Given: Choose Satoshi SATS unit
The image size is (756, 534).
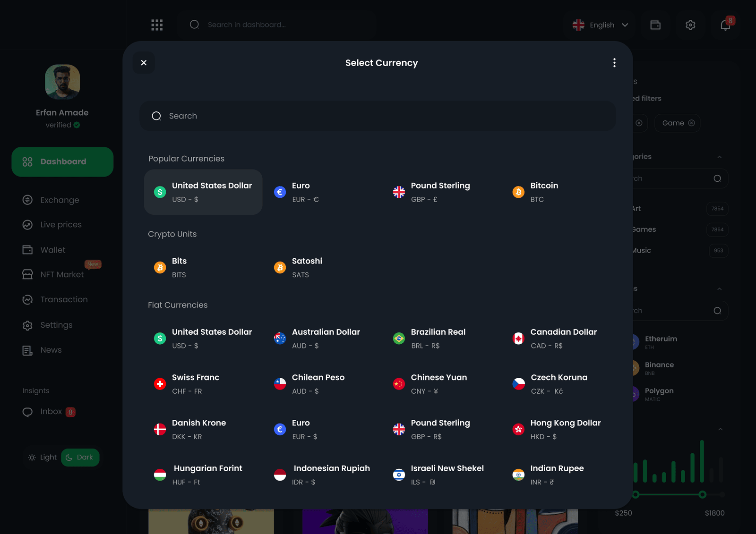Looking at the screenshot, I should pos(298,268).
